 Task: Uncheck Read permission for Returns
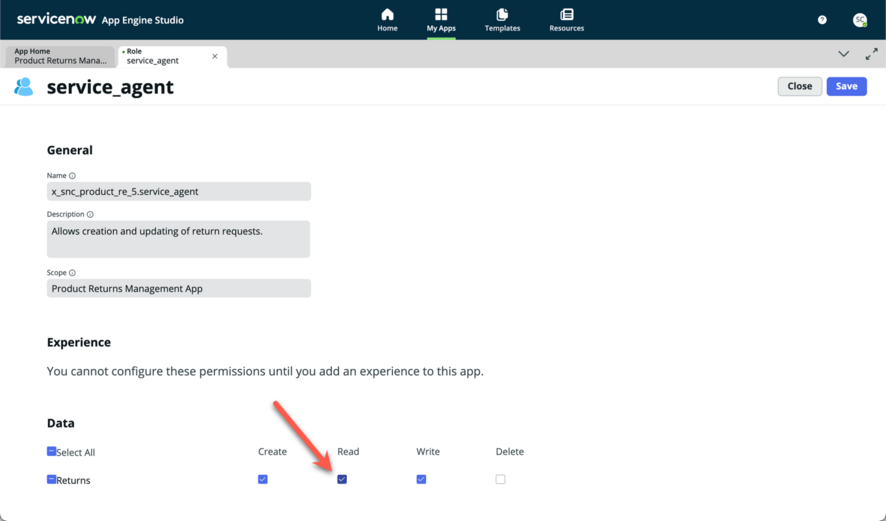[x=342, y=479]
